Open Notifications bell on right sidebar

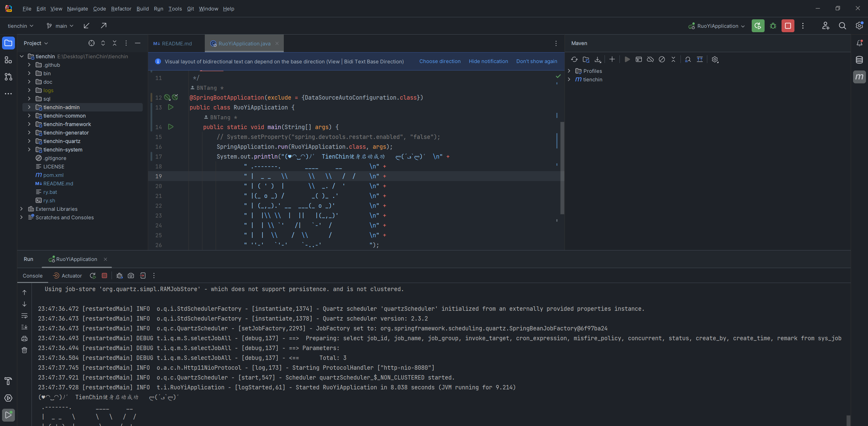tap(859, 43)
